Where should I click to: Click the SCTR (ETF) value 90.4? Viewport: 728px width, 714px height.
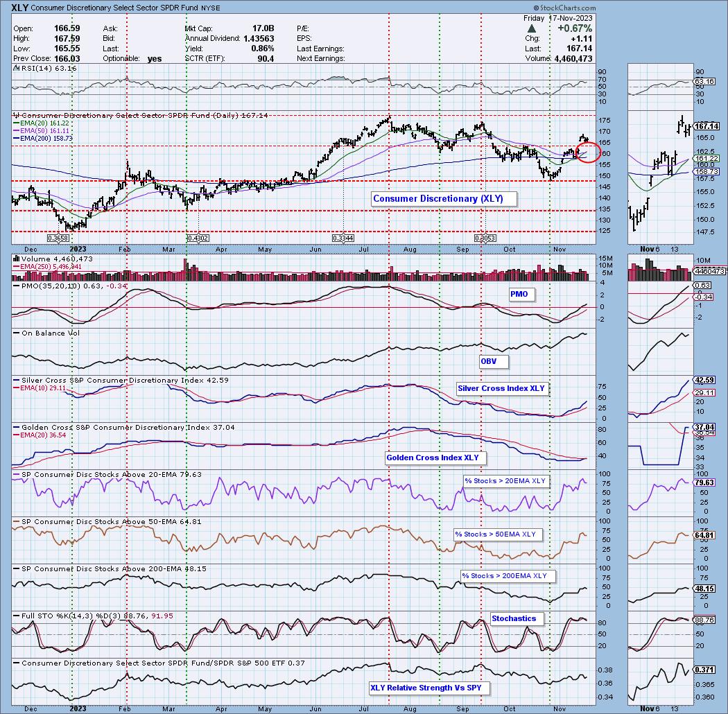(x=266, y=59)
